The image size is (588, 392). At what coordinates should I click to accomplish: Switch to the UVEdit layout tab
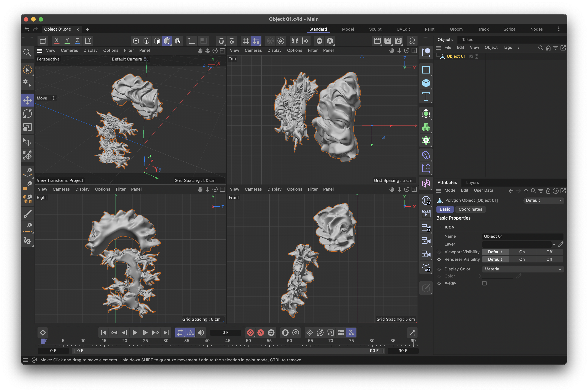[403, 29]
